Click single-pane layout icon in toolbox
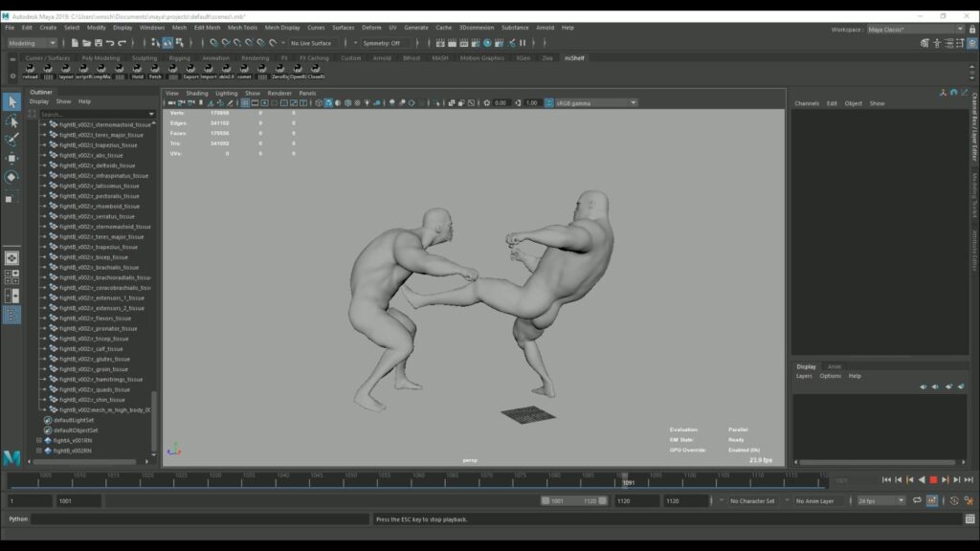 pyautogui.click(x=11, y=258)
